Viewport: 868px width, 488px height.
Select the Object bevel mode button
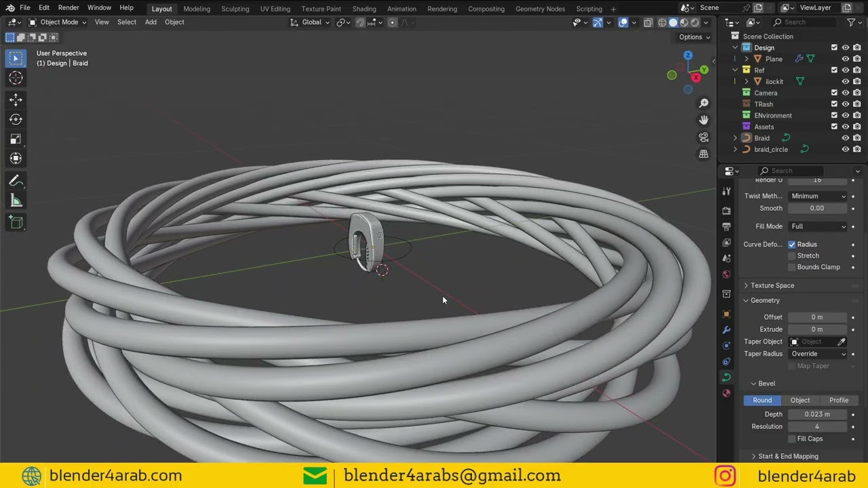800,400
